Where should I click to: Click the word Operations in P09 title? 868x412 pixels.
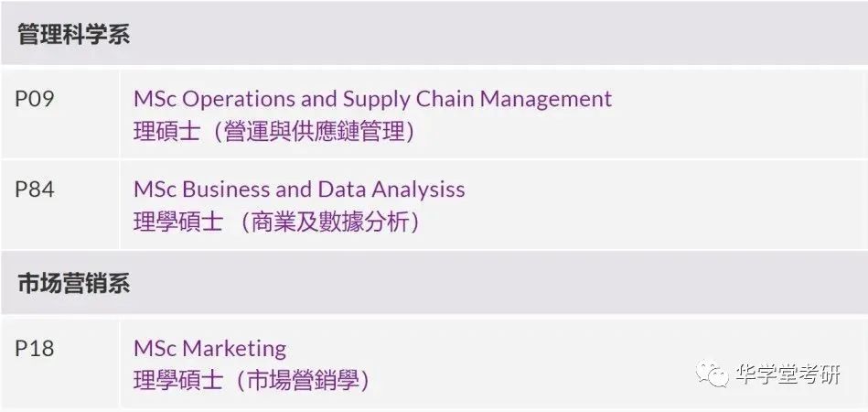[239, 101]
